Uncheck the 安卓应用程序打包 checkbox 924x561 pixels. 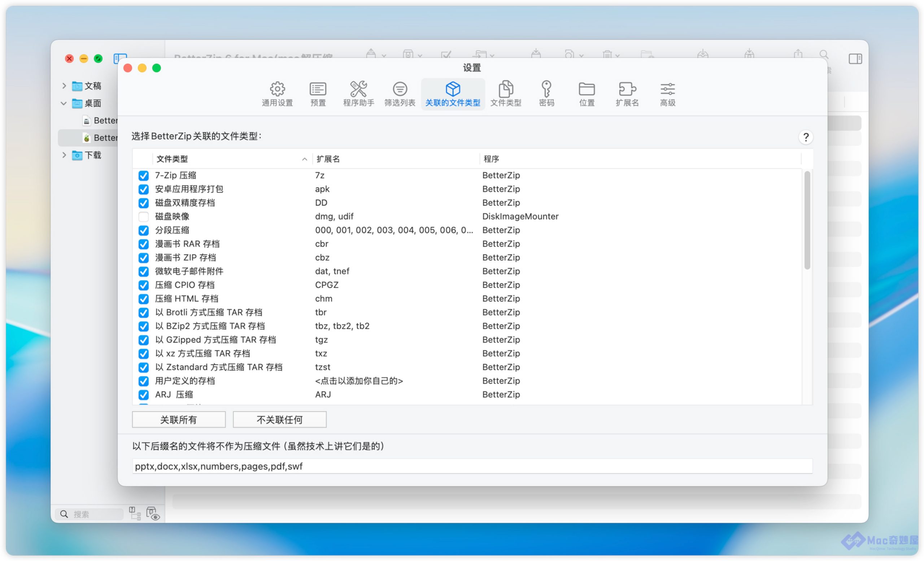(x=143, y=189)
